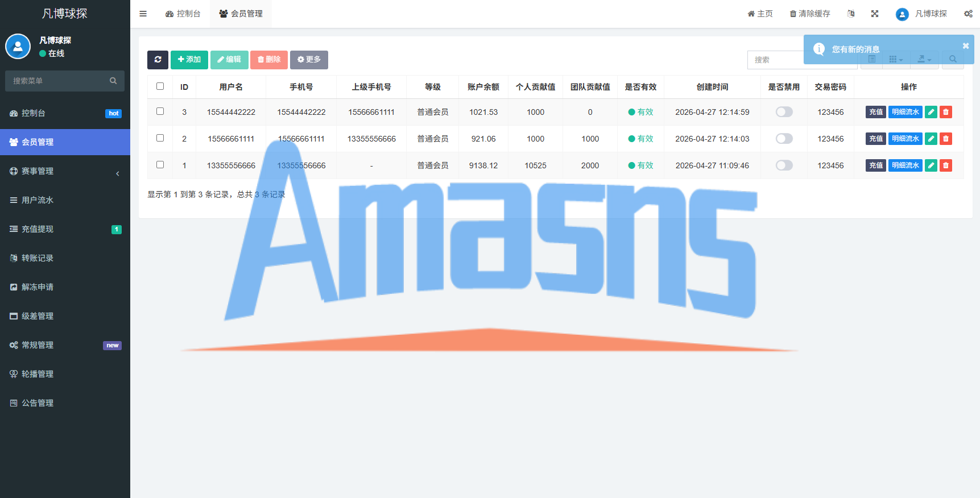Viewport: 980px width, 498px height.
Task: Open 明细流水 for user 13355556666
Action: [x=905, y=165]
